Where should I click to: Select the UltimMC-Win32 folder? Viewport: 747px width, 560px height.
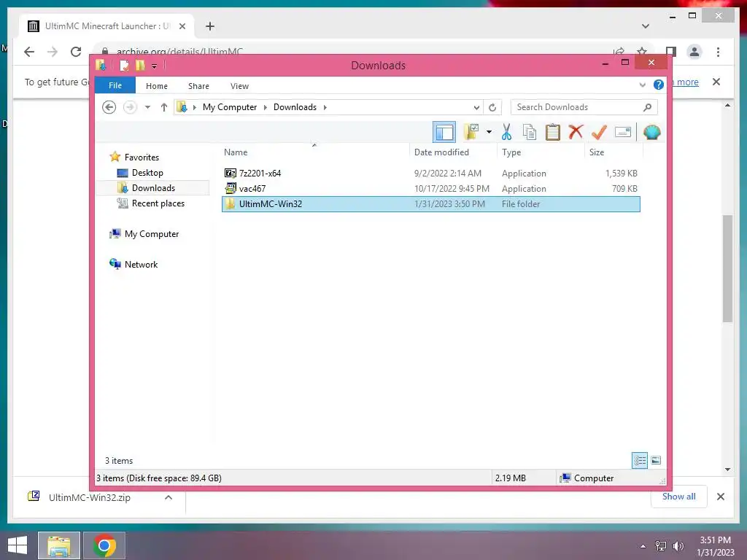430,204
